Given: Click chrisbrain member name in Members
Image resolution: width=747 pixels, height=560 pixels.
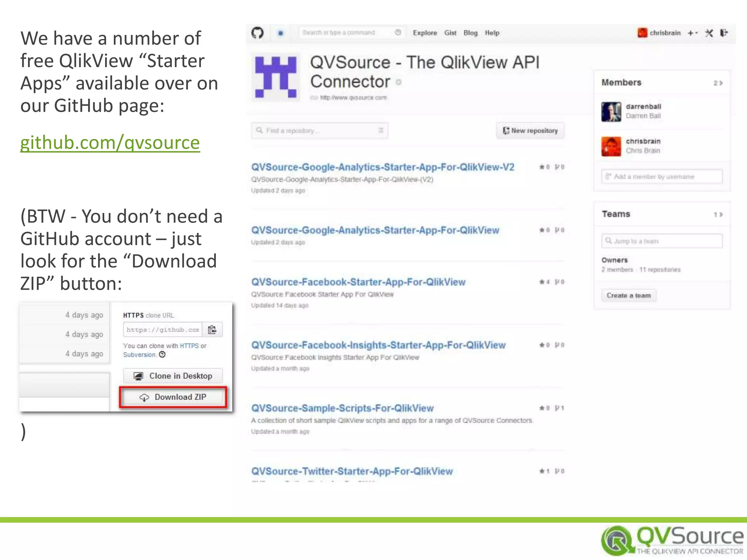Looking at the screenshot, I should [x=643, y=141].
